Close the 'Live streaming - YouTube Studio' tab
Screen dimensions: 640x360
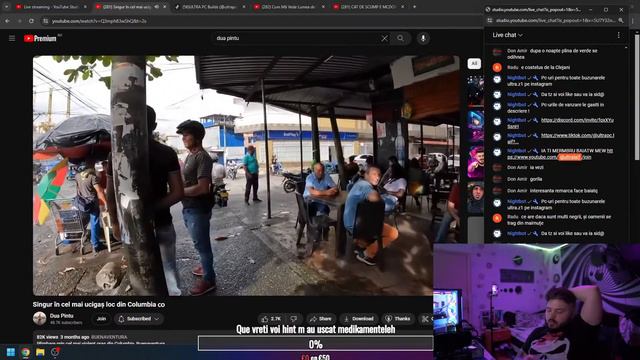(85, 7)
